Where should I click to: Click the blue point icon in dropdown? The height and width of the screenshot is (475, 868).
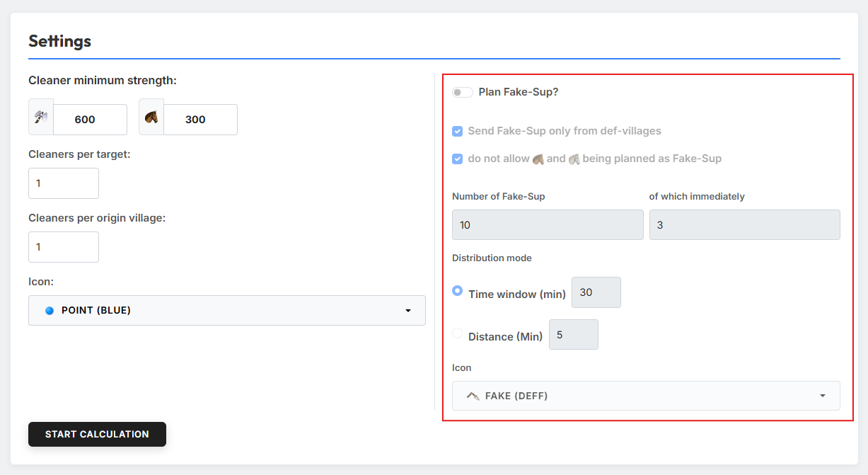50,310
